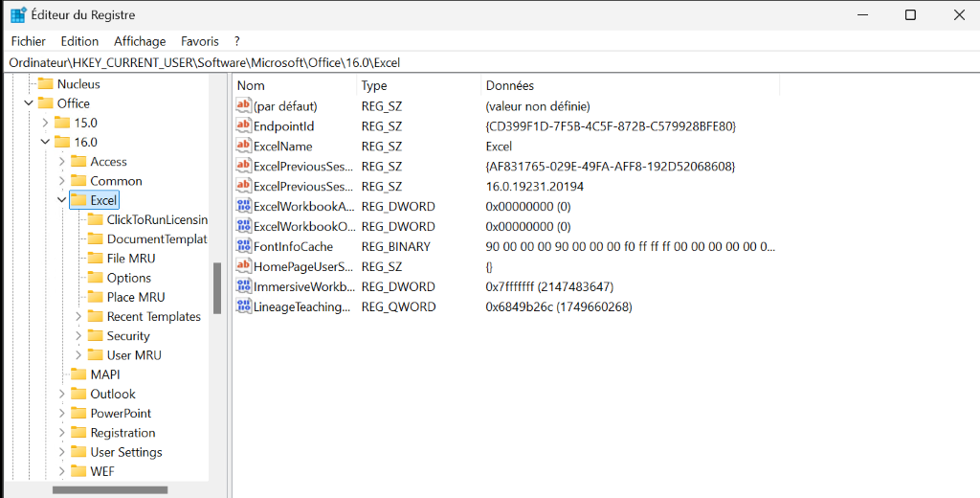Screen dimensions: 980x498
Task: Click the binary icon of FontInfoCache value
Action: coord(243,246)
